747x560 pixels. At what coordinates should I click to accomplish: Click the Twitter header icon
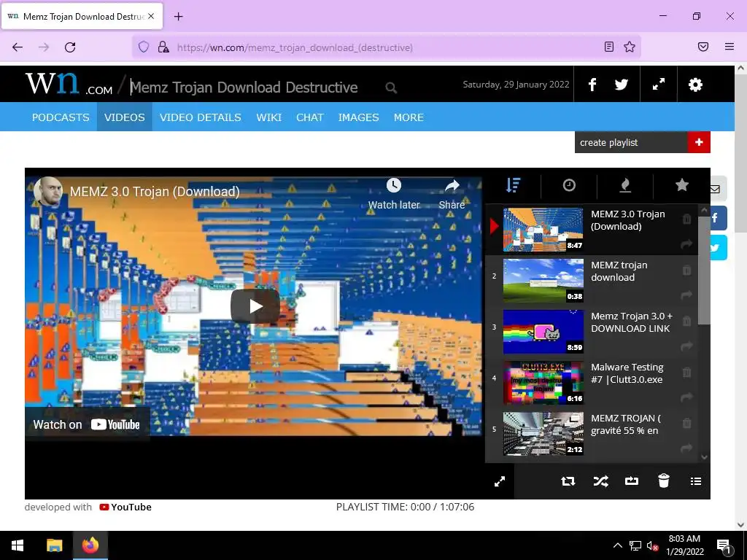click(x=622, y=85)
